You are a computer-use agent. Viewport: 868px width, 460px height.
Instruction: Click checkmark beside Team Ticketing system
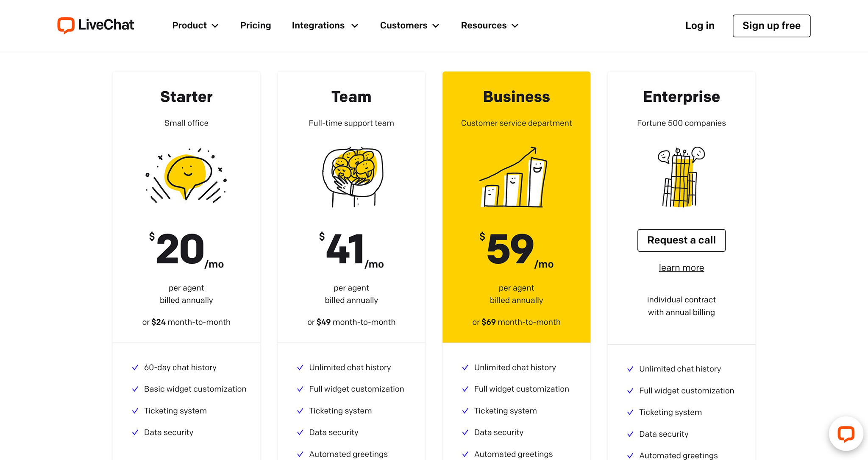[300, 411]
